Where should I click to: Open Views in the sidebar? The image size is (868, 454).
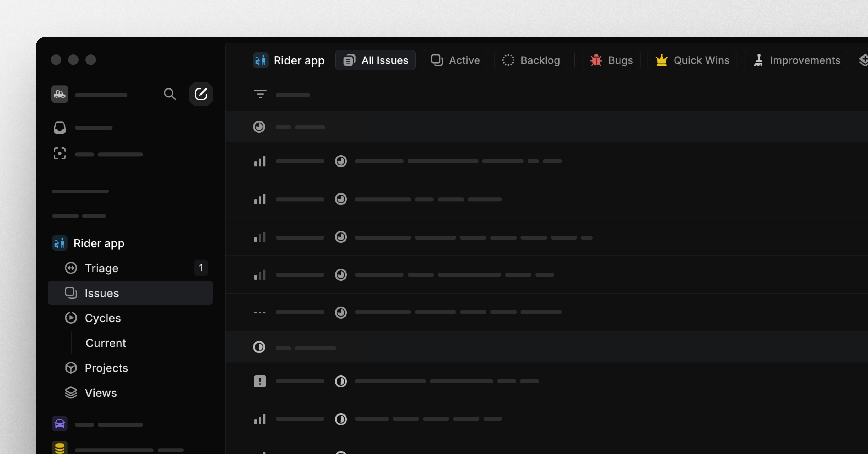pos(130,393)
